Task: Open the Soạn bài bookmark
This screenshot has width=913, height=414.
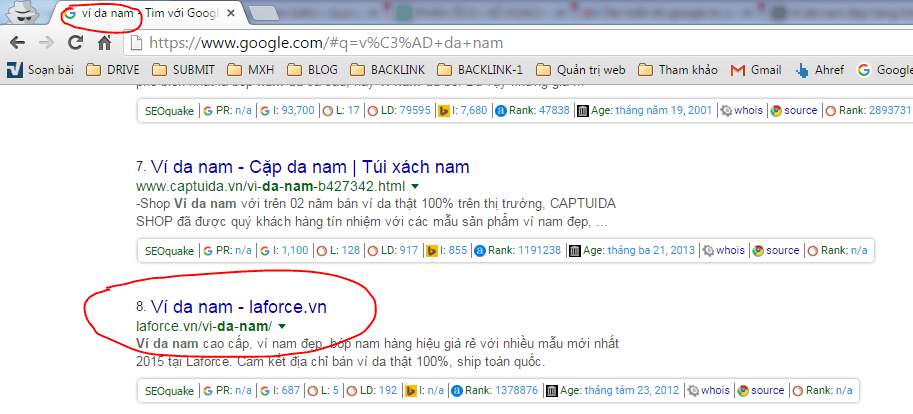Action: 41,70
